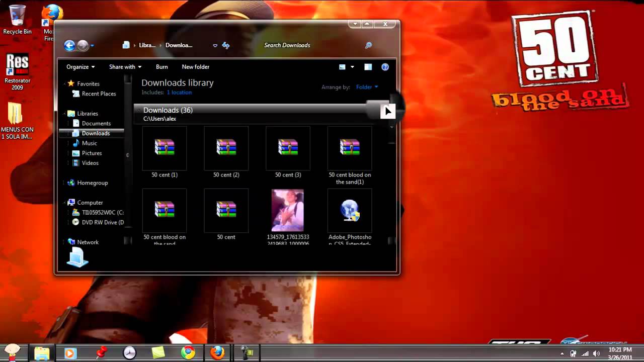
Task: Open the change view dropdown arrow
Action: (x=352, y=67)
